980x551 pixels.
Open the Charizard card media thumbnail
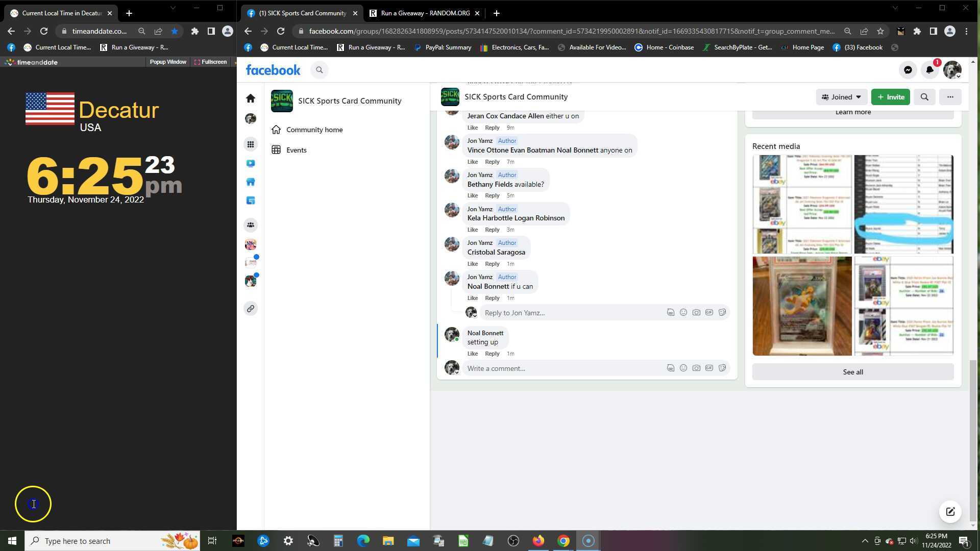(x=801, y=306)
